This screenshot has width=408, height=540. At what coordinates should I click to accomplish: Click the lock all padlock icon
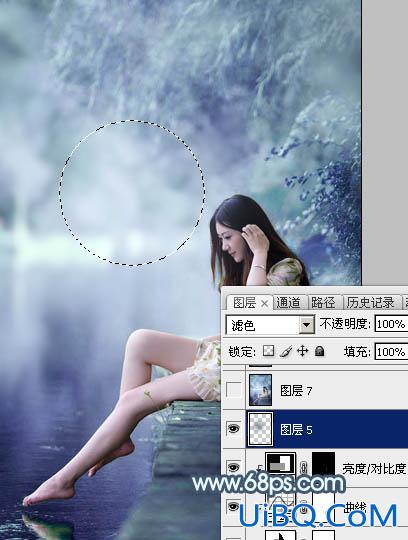click(320, 351)
